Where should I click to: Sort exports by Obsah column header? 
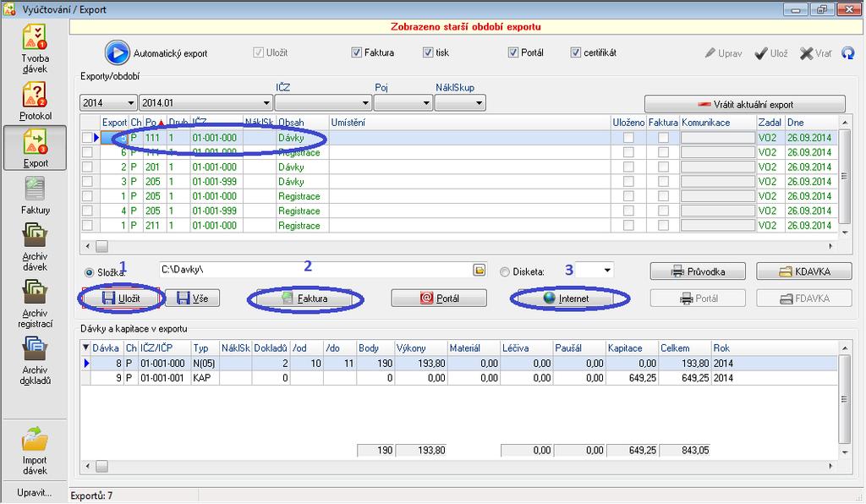[303, 123]
